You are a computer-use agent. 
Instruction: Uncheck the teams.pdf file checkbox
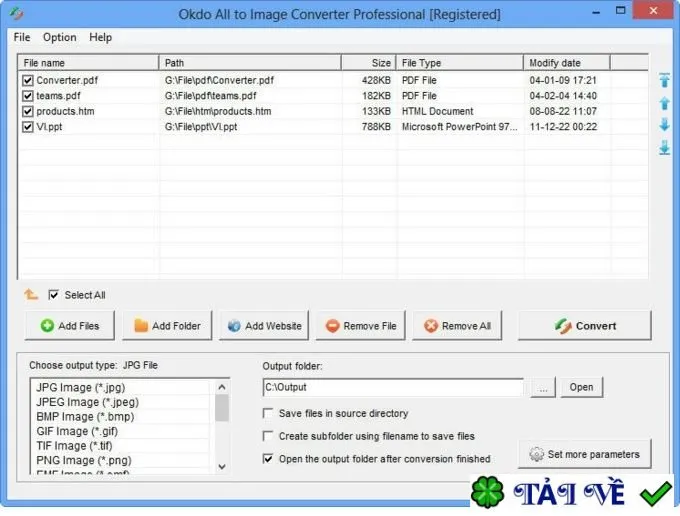click(28, 96)
